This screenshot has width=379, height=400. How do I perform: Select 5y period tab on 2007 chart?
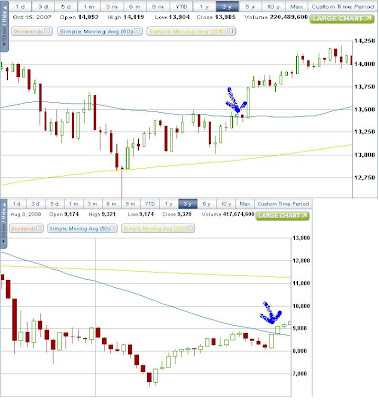point(250,6)
